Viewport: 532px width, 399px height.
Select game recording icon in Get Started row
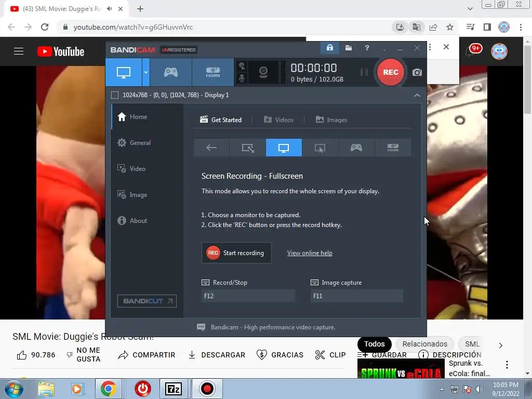pos(356,148)
